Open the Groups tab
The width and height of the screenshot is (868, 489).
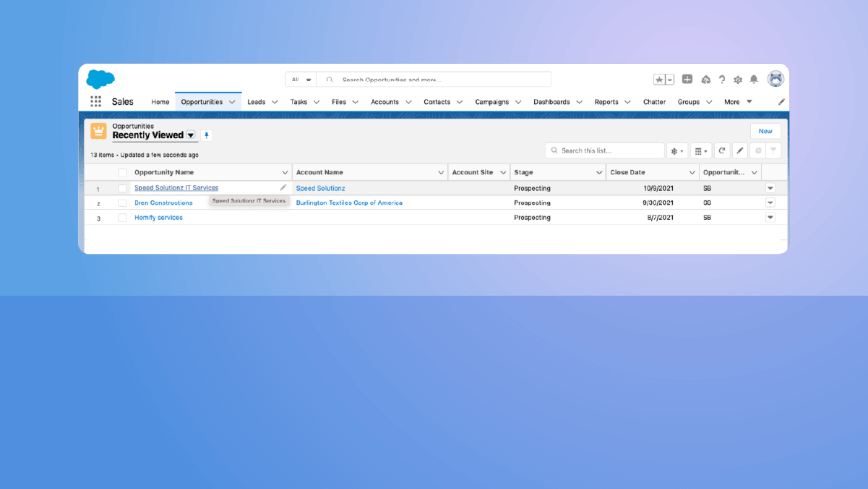click(x=689, y=102)
